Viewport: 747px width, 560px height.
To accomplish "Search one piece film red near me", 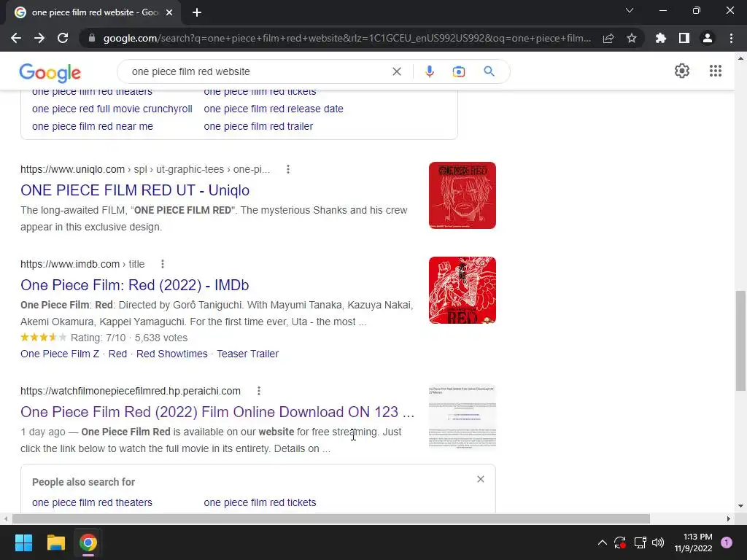I will pyautogui.click(x=93, y=126).
